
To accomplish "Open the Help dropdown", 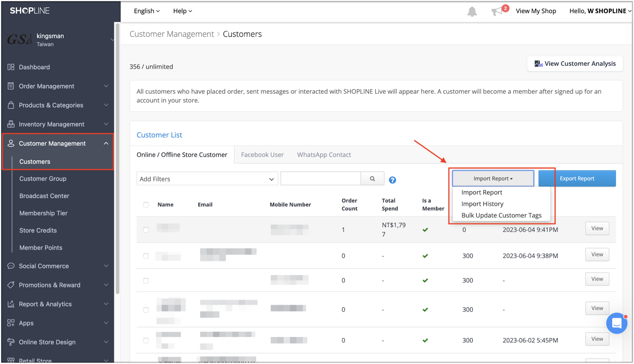I will point(182,11).
